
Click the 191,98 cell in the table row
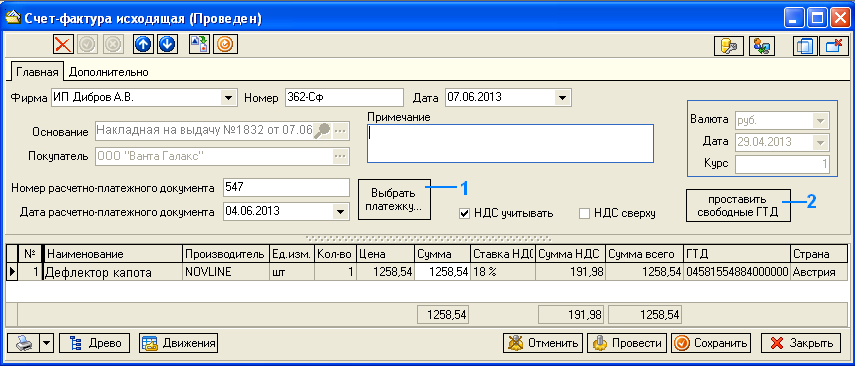click(570, 272)
